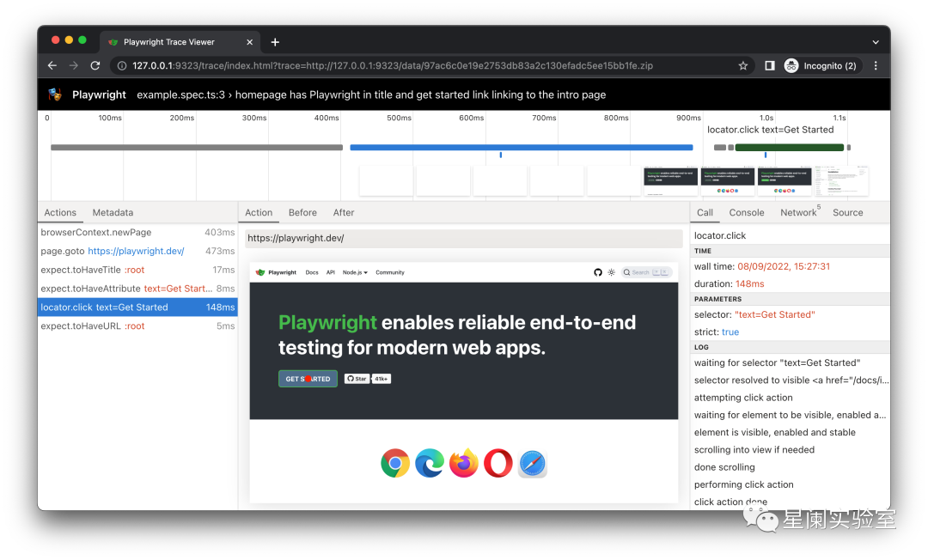Open API link in snapshot navbar
Screen dimensions: 928x560
[330, 272]
